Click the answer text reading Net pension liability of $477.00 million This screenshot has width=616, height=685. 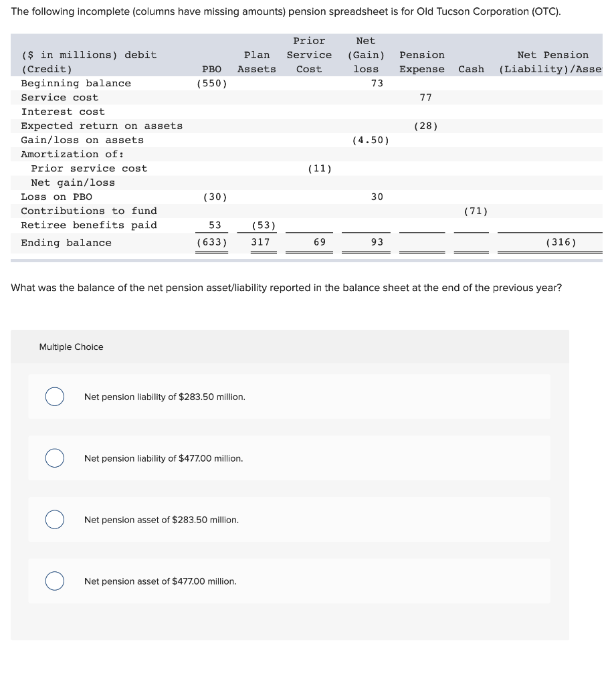(163, 458)
